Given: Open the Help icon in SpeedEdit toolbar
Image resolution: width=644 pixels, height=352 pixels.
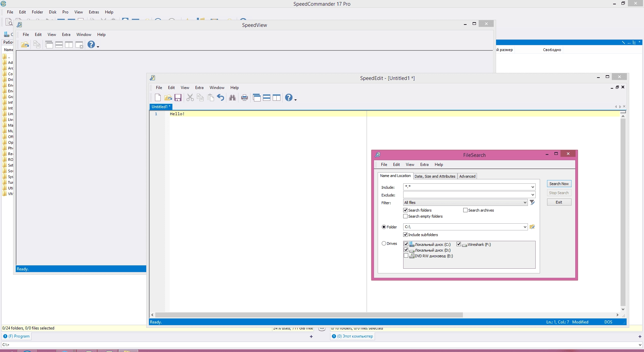Looking at the screenshot, I should [x=288, y=97].
